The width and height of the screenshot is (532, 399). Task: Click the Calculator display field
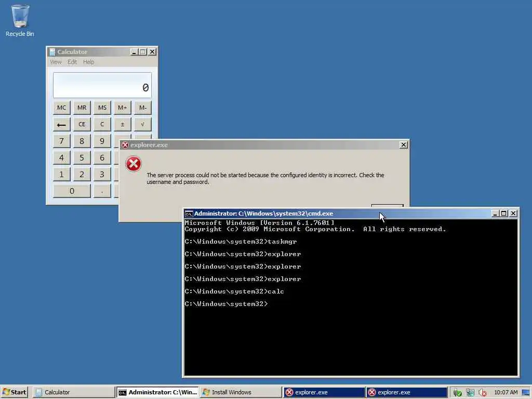(x=102, y=85)
